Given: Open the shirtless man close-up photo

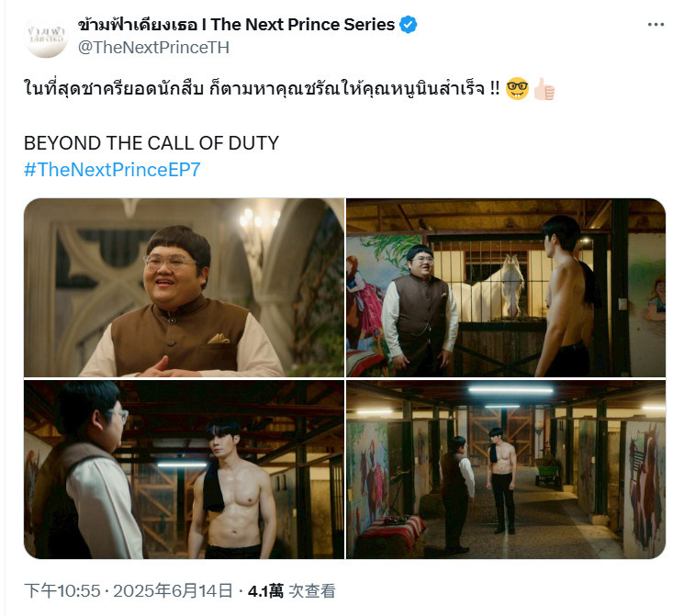Looking at the screenshot, I should [x=184, y=469].
